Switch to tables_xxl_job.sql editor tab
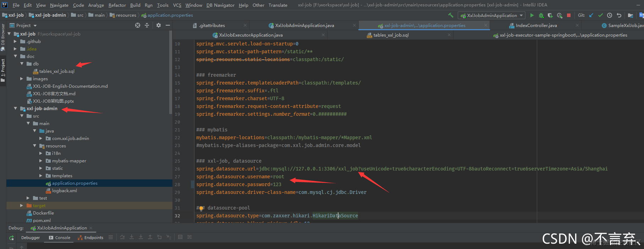Screen dimensions: 644x249 391,35
